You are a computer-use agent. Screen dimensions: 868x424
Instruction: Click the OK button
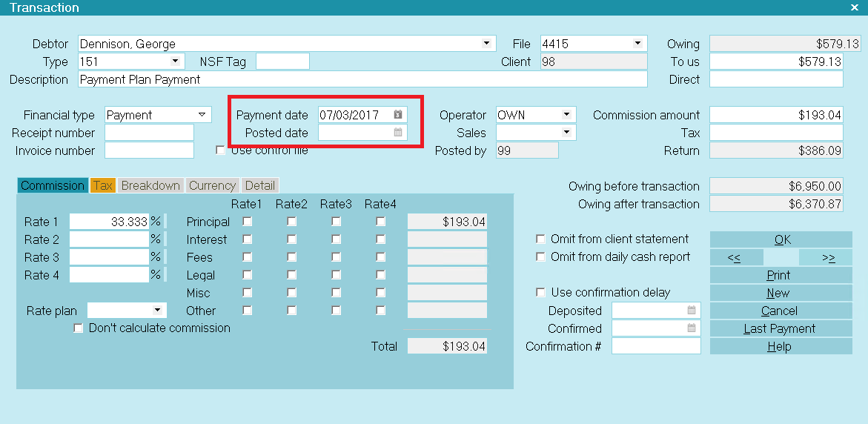[x=781, y=239]
